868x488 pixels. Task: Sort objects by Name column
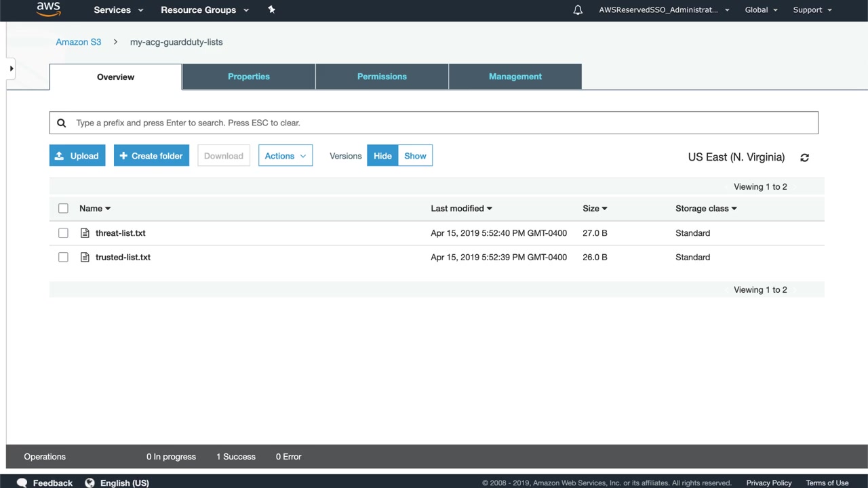[95, 209]
